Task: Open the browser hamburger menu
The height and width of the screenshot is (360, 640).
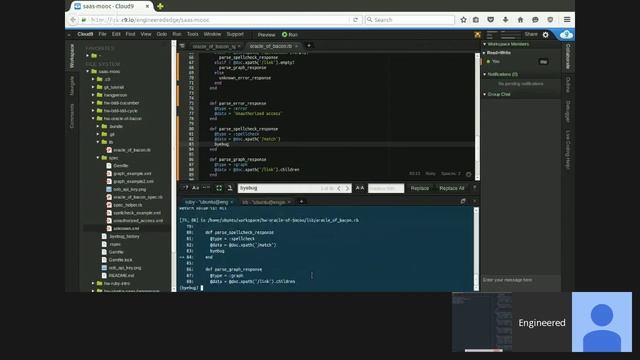Action: (x=567, y=20)
